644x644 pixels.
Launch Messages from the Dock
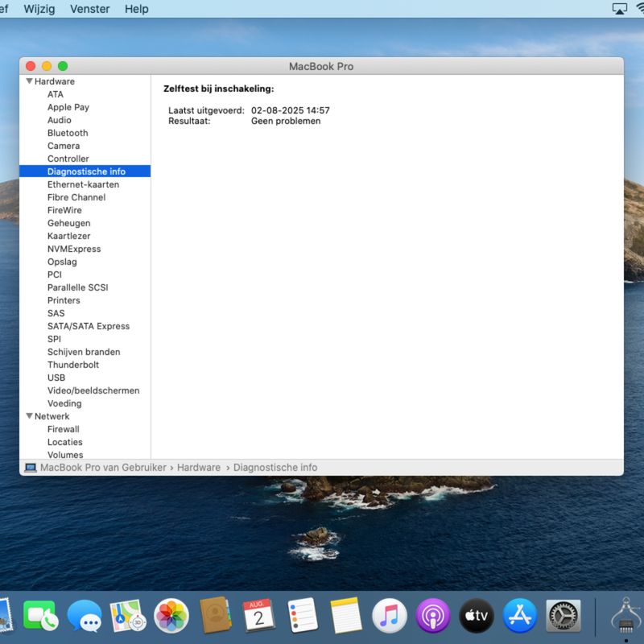85,616
